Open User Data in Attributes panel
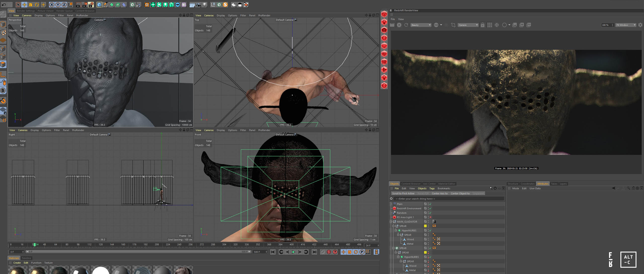The height and width of the screenshot is (274, 644). tap(535, 188)
